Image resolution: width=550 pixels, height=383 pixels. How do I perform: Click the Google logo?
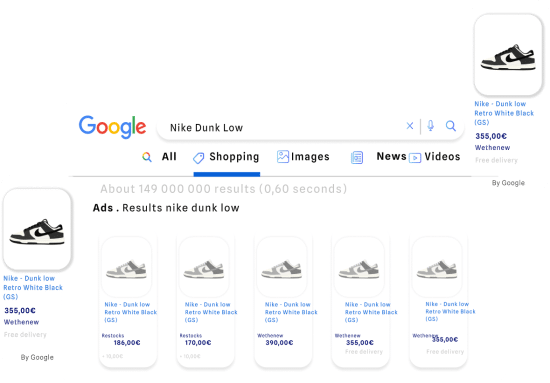(112, 127)
